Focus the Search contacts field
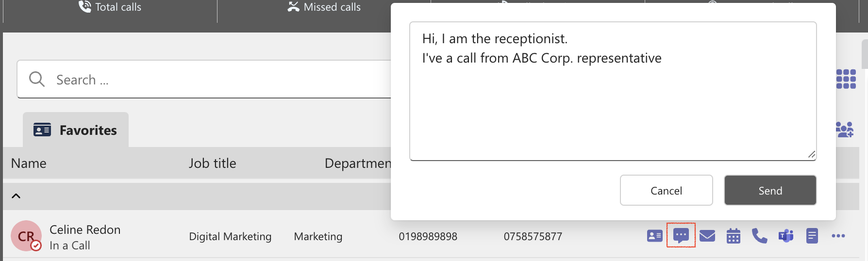 204,79
